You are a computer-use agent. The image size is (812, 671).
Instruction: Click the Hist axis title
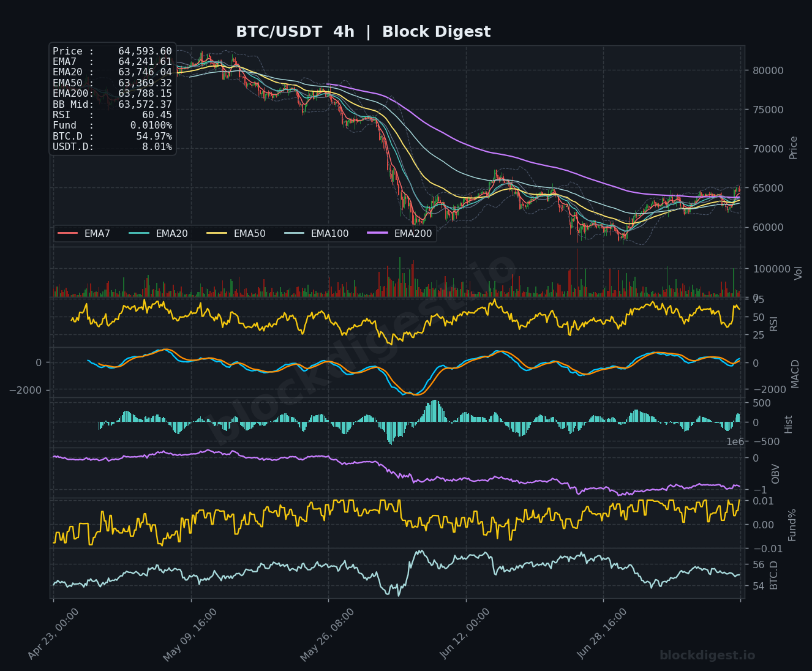pyautogui.click(x=789, y=424)
